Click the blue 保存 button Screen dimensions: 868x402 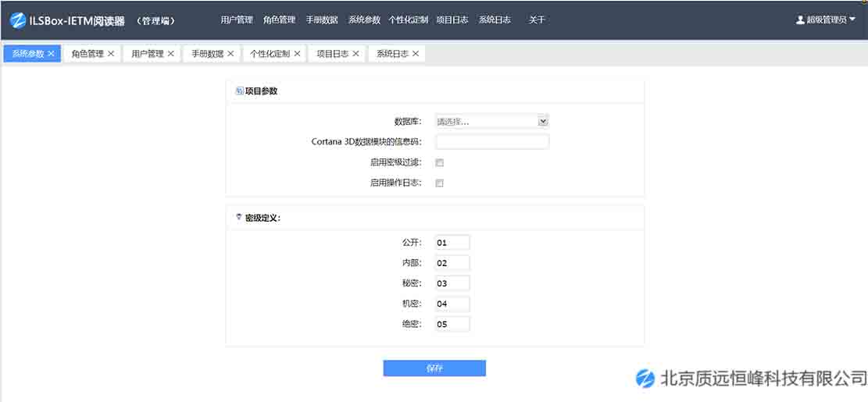point(434,368)
